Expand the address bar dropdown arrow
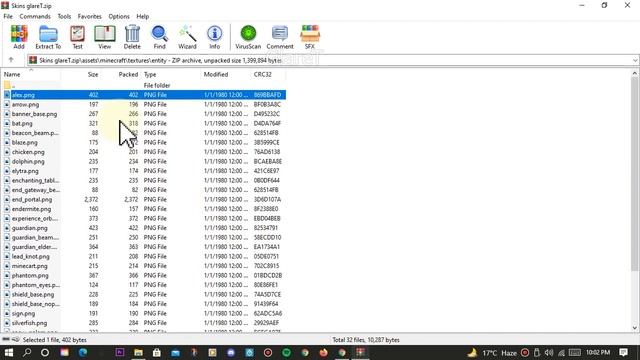Image resolution: width=640 pixels, height=360 pixels. (635, 60)
